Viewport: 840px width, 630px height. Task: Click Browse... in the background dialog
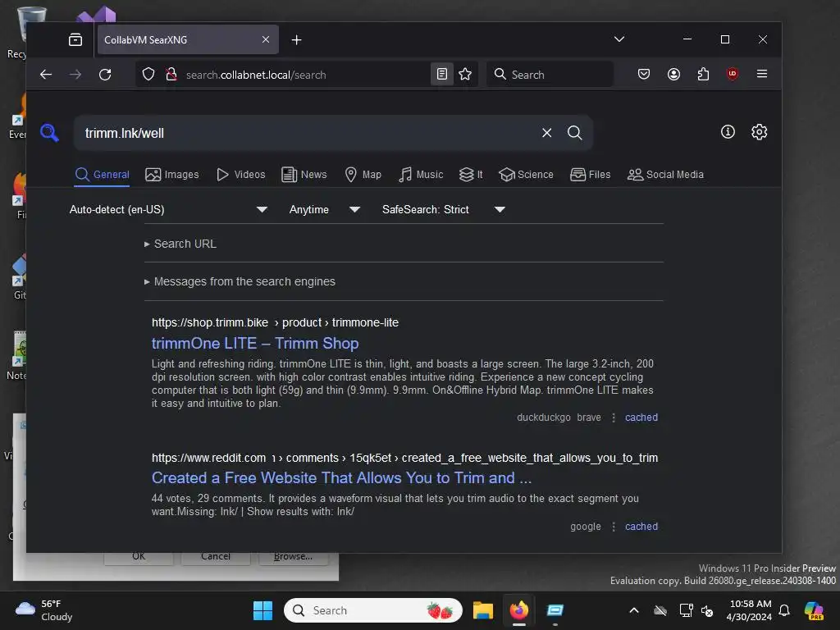pyautogui.click(x=293, y=557)
